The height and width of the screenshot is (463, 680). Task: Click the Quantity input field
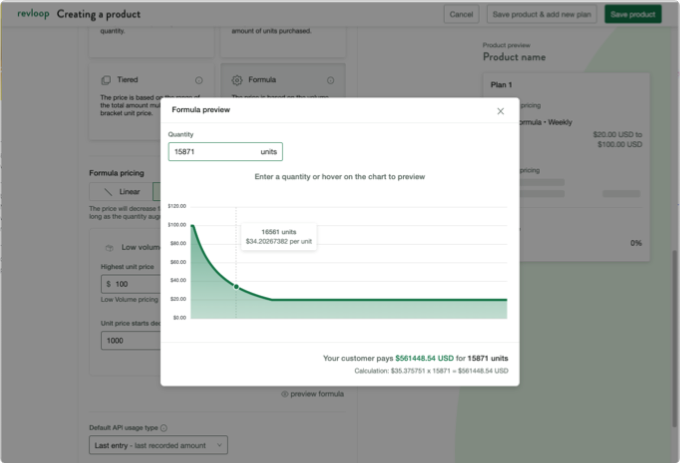click(x=212, y=152)
